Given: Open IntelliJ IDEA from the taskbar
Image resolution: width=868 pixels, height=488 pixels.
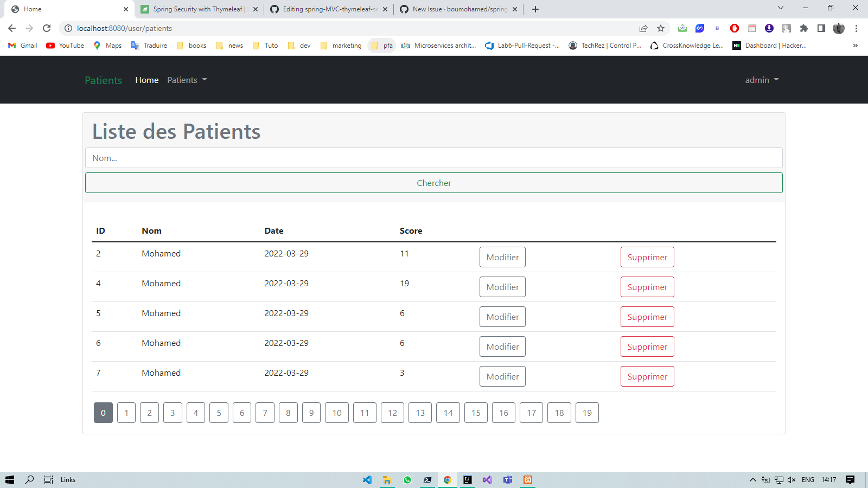Looking at the screenshot, I should click(x=467, y=480).
